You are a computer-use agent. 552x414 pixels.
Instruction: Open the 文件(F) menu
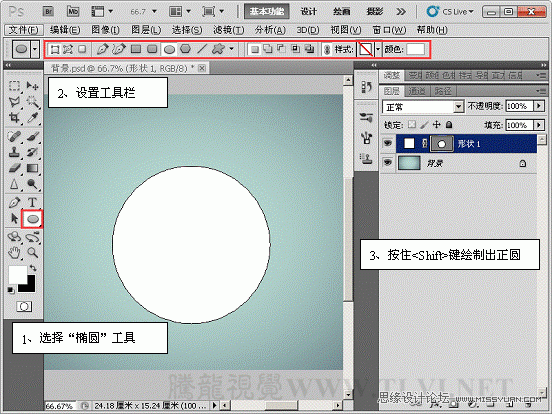[23, 30]
